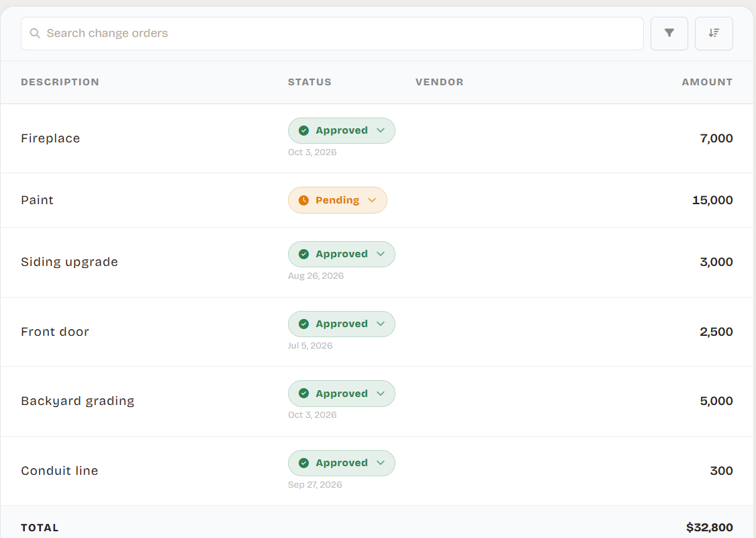Click the TOTAL label in footer

(x=40, y=528)
